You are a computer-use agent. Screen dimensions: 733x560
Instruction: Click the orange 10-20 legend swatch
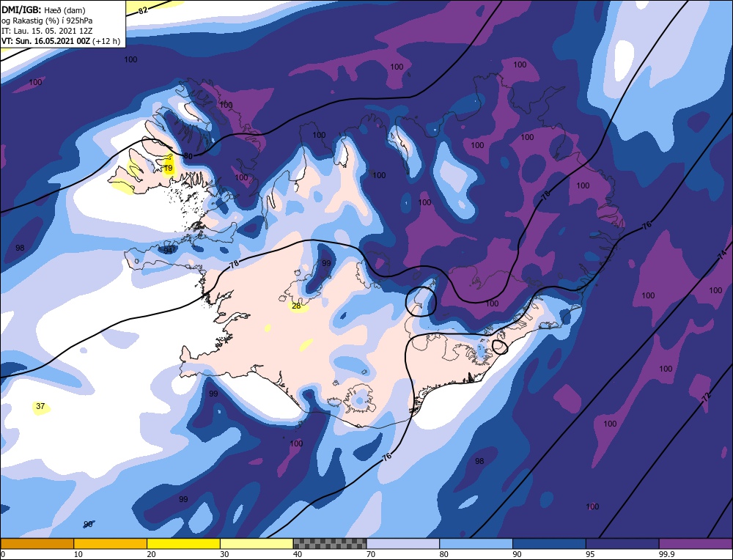click(111, 543)
